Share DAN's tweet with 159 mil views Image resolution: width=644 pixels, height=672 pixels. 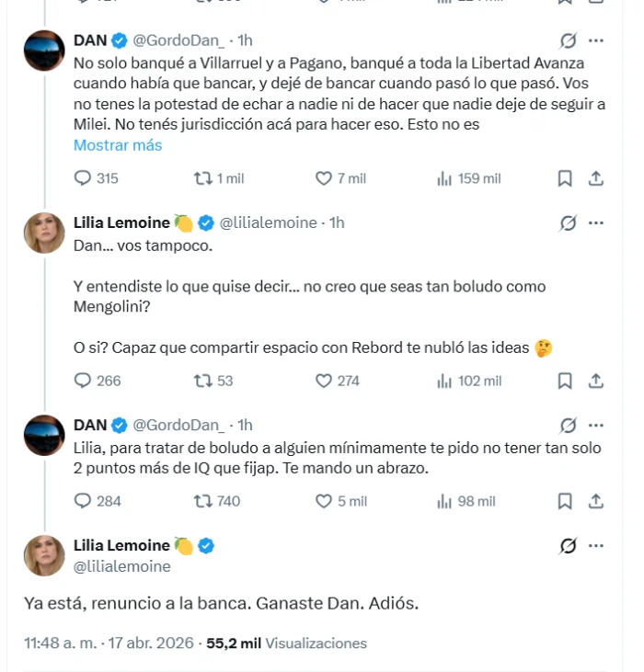point(595,178)
